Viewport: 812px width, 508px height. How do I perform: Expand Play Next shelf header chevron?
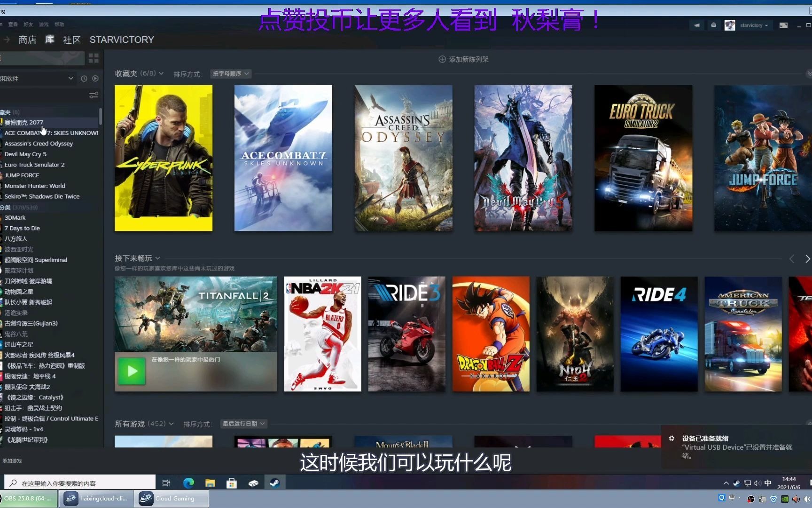click(158, 258)
